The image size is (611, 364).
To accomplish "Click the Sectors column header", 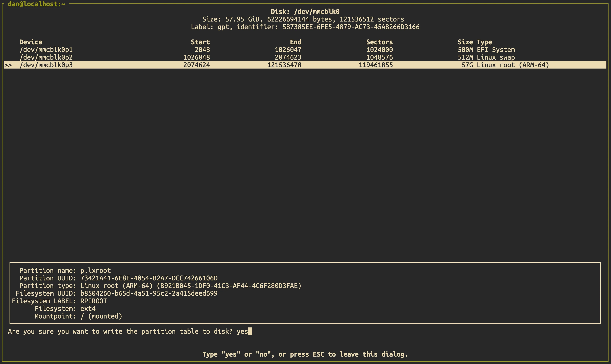I will pos(379,42).
